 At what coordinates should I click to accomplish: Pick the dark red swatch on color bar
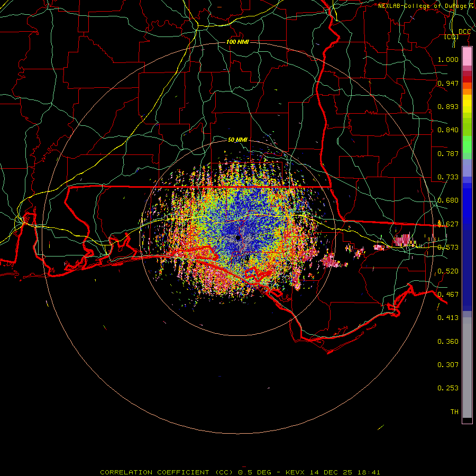(x=467, y=79)
